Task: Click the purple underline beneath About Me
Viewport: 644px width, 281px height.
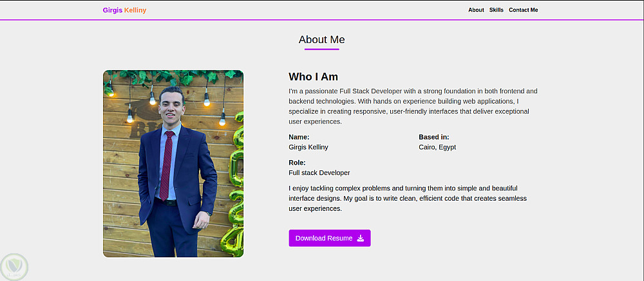Action: click(x=322, y=50)
